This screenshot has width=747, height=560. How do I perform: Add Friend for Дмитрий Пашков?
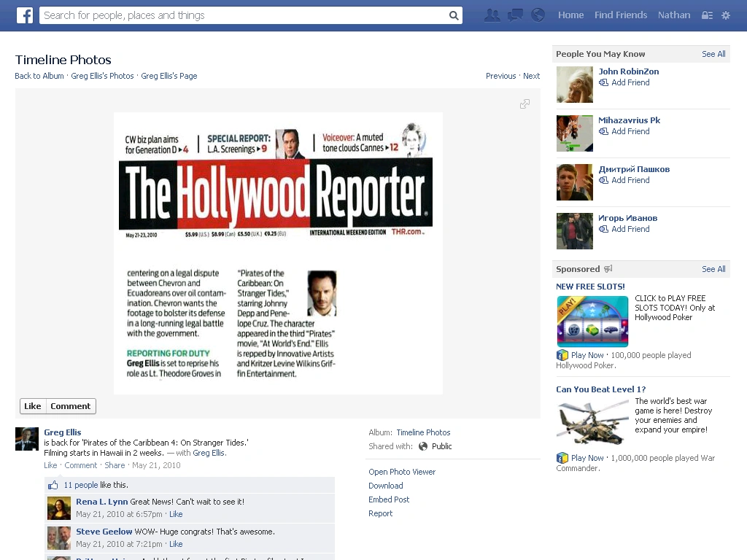630,180
